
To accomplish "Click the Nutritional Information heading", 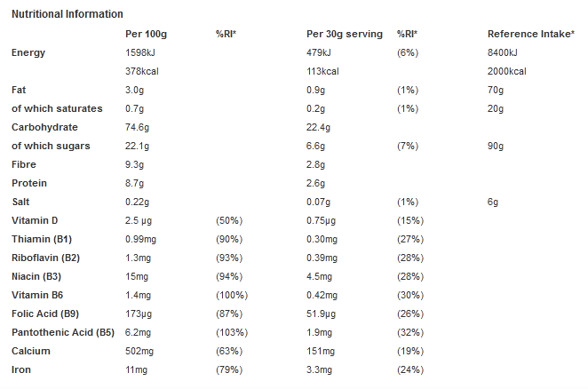I will [67, 14].
